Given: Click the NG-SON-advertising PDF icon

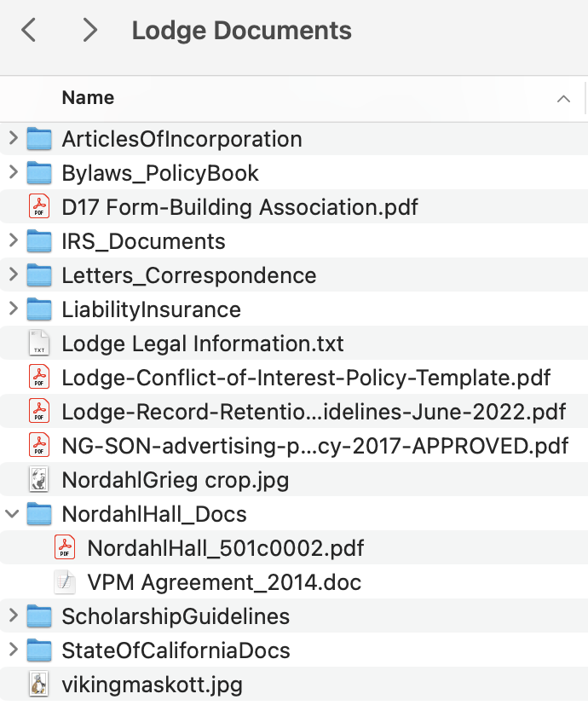Looking at the screenshot, I should tap(39, 445).
